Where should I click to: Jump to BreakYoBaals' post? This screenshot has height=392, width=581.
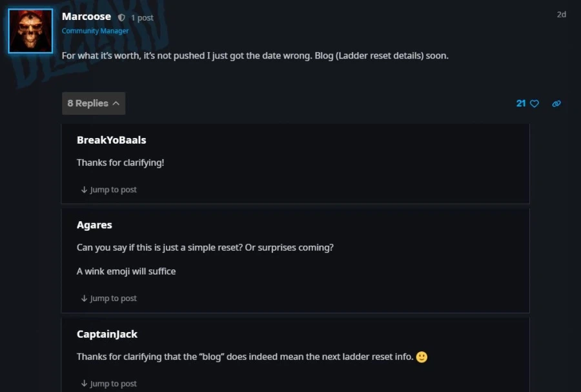108,190
